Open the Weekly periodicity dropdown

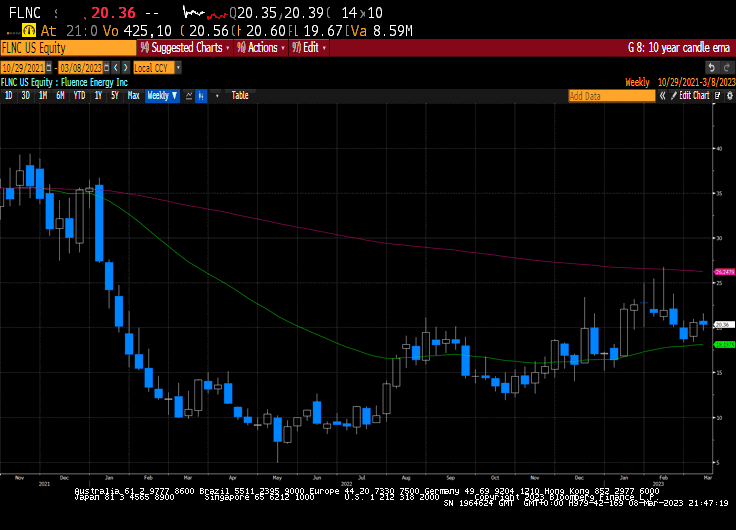tap(162, 96)
